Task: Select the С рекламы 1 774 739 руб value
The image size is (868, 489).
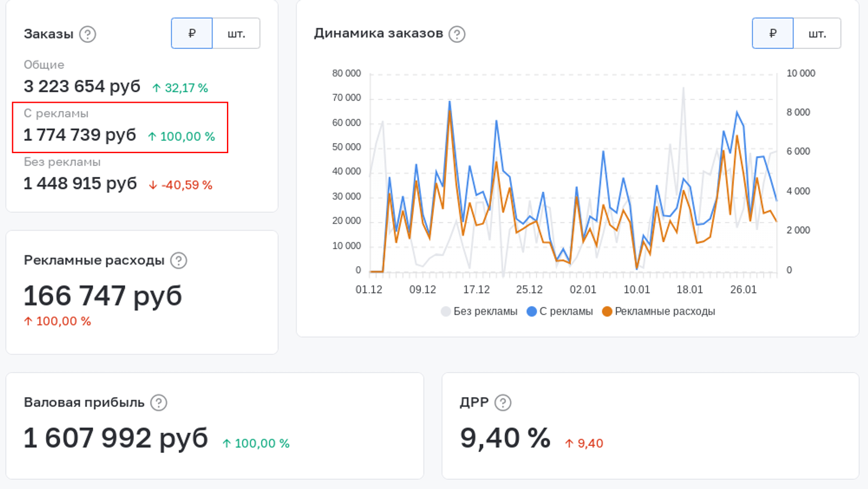Action: point(80,135)
